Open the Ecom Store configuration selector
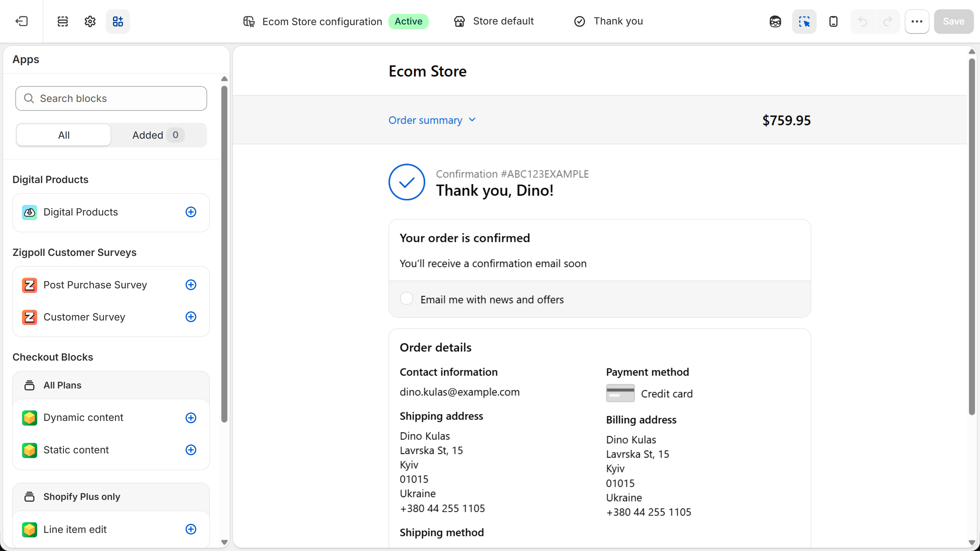Viewport: 980px width, 551px height. pyautogui.click(x=336, y=21)
